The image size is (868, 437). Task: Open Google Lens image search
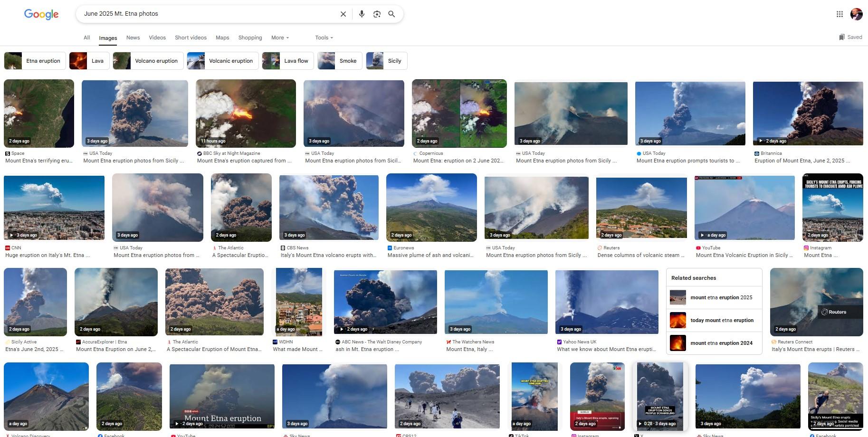(x=377, y=14)
